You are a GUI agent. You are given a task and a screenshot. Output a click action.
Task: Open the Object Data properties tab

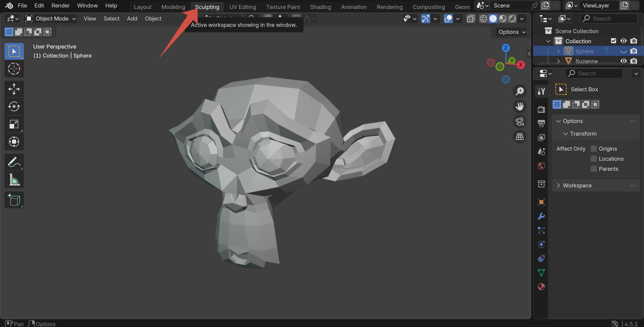click(541, 273)
